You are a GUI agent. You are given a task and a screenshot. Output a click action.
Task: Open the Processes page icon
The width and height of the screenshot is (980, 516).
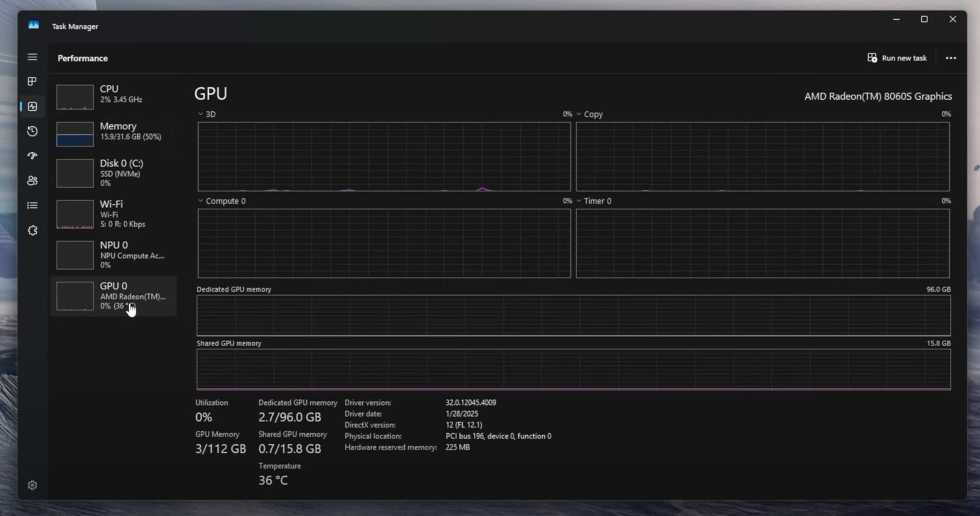32,81
